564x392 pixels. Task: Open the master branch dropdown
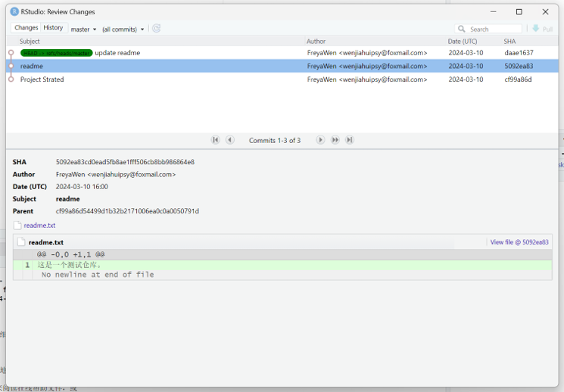83,30
